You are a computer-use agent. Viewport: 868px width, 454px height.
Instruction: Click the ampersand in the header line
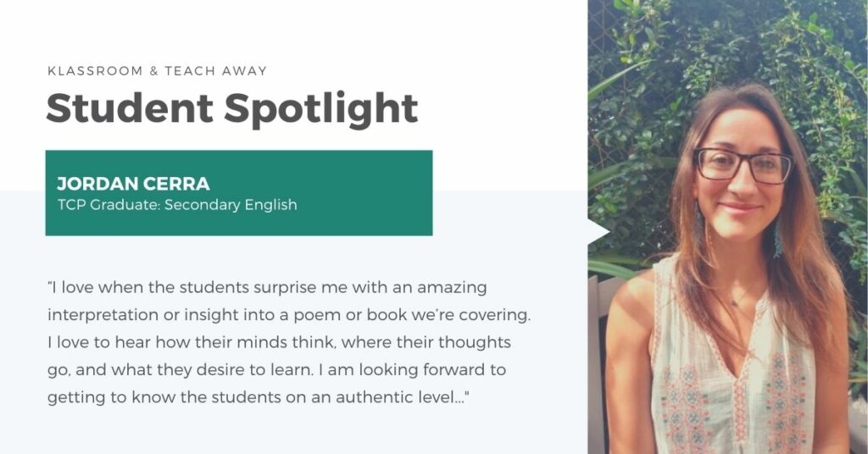pos(154,71)
